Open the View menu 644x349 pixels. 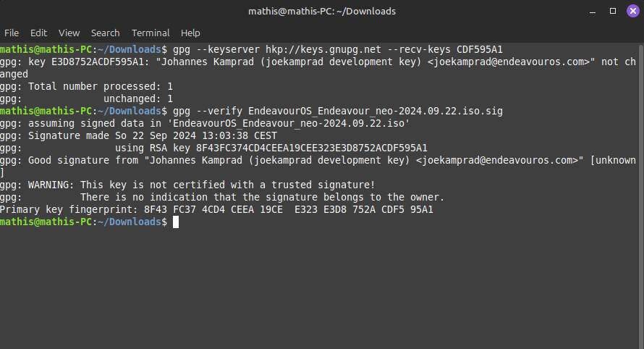69,33
